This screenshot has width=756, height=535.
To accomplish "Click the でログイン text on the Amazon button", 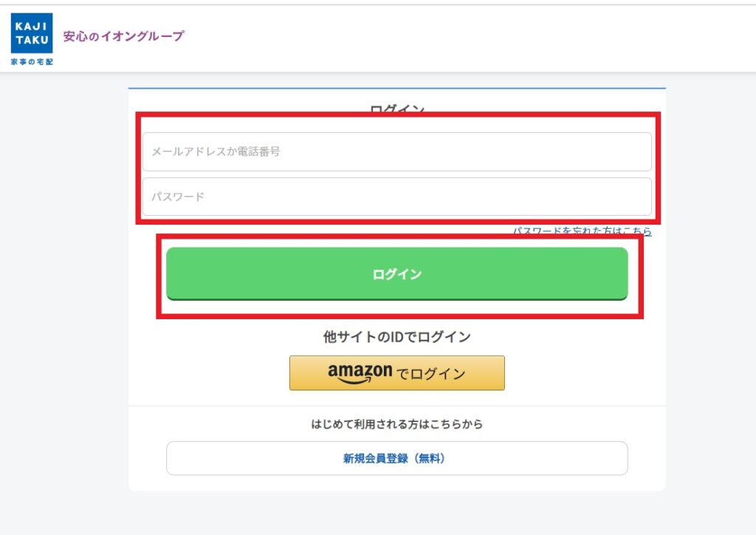I will (431, 374).
